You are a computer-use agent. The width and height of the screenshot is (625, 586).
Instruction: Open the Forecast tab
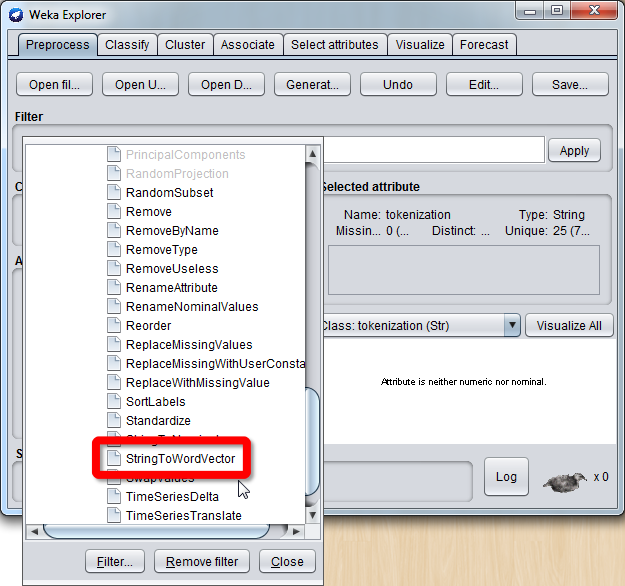click(x=484, y=45)
